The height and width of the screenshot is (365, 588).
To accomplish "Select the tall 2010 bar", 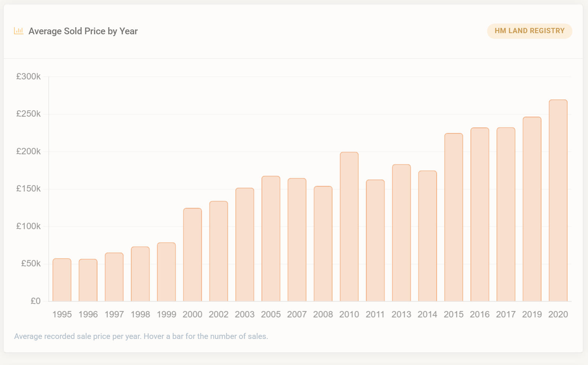I will coord(349,226).
